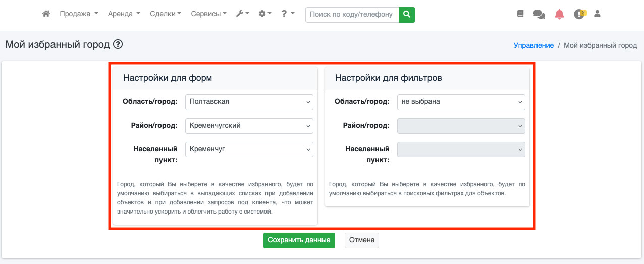Screen dimensions: 644x264
Task: Expand the Сервисы menu
Action: click(x=208, y=14)
